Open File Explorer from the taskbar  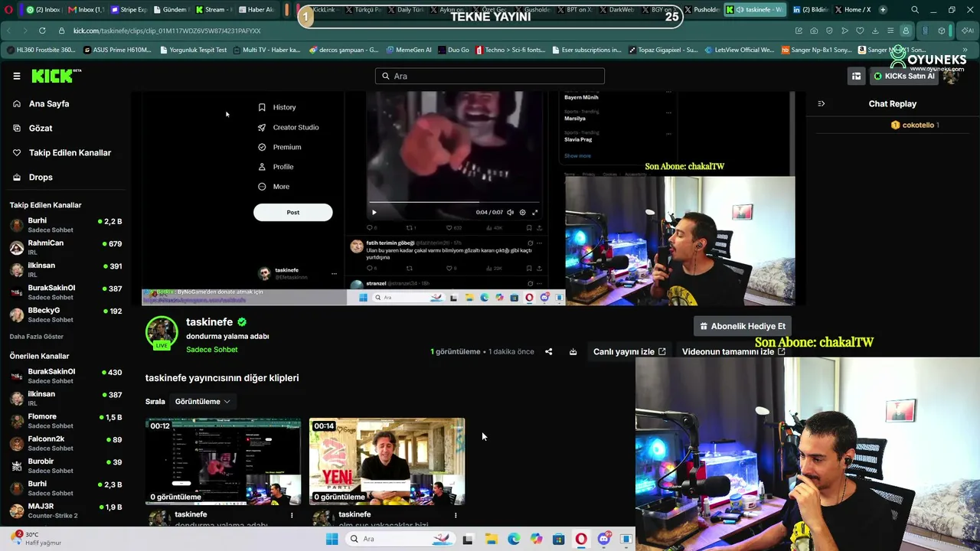[x=491, y=539]
